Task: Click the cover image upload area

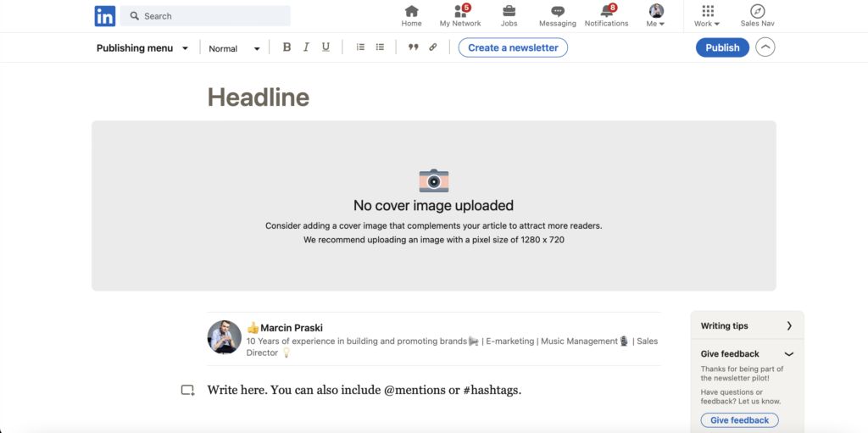Action: [x=433, y=205]
